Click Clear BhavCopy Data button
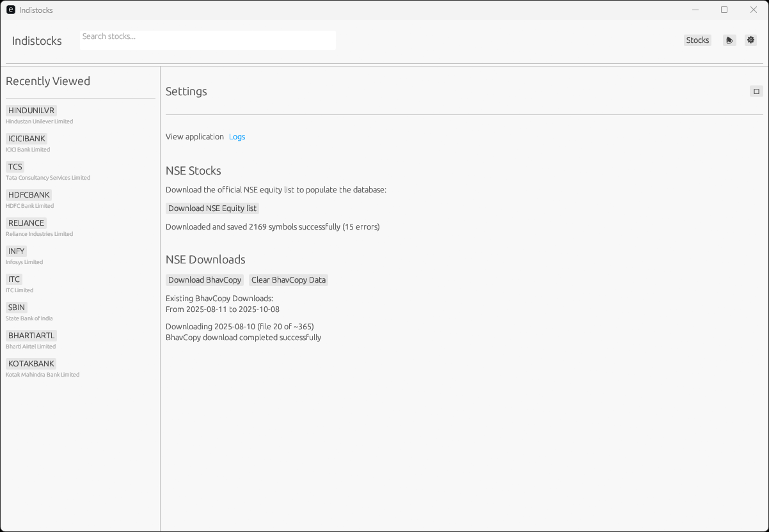769x532 pixels. (289, 280)
